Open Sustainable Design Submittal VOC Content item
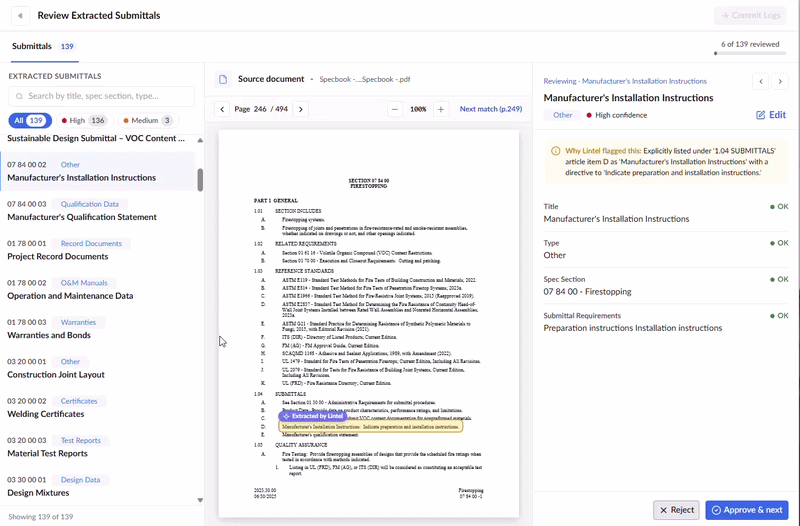 click(96, 138)
